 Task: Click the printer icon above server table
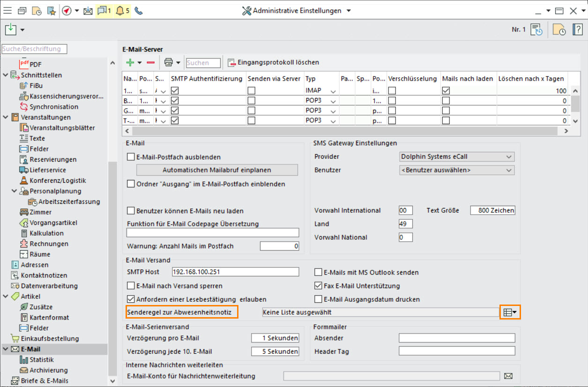[169, 62]
